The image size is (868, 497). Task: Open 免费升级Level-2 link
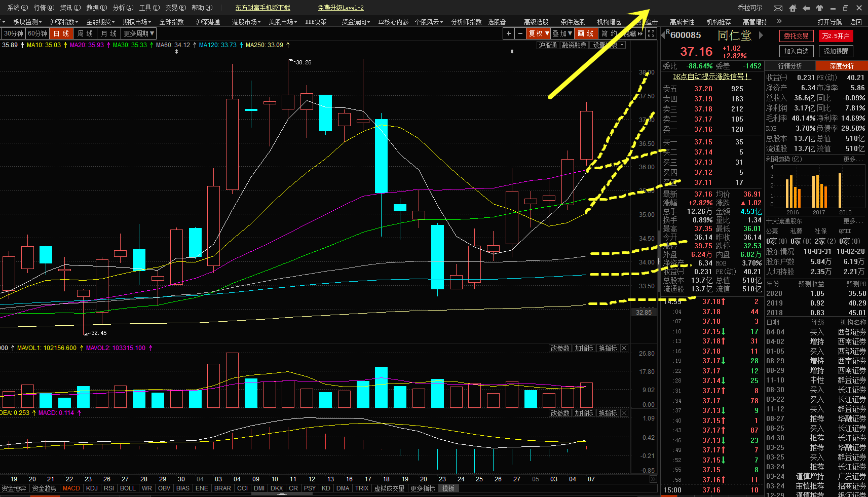click(x=341, y=8)
